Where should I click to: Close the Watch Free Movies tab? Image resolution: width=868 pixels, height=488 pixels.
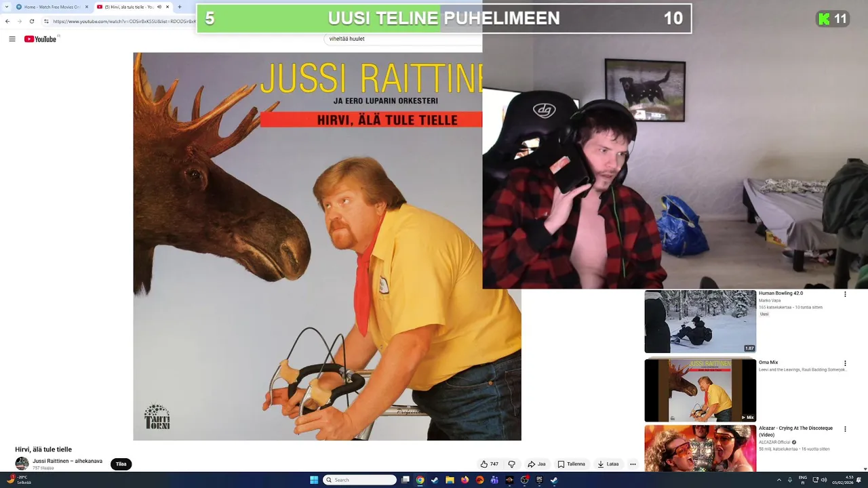click(x=87, y=7)
